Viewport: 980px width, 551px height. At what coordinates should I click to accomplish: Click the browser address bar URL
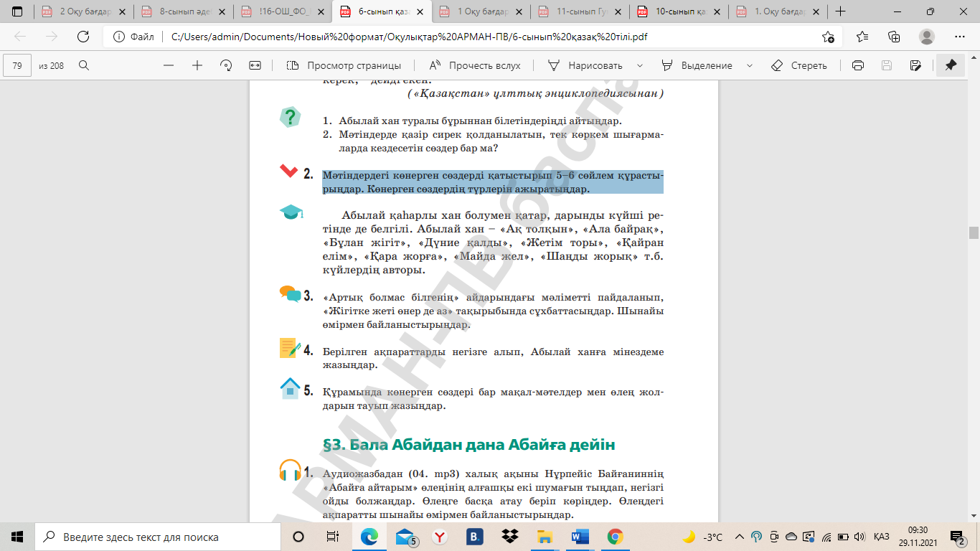coord(410,37)
